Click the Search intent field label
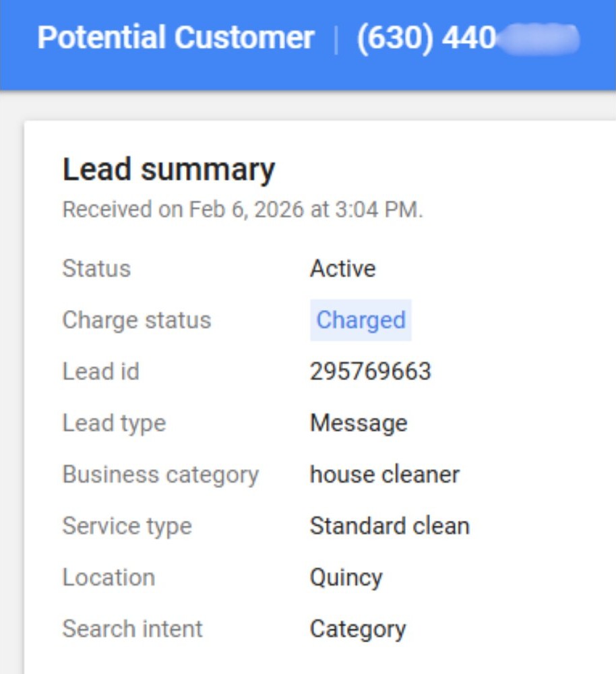The height and width of the screenshot is (674, 616). tap(132, 629)
